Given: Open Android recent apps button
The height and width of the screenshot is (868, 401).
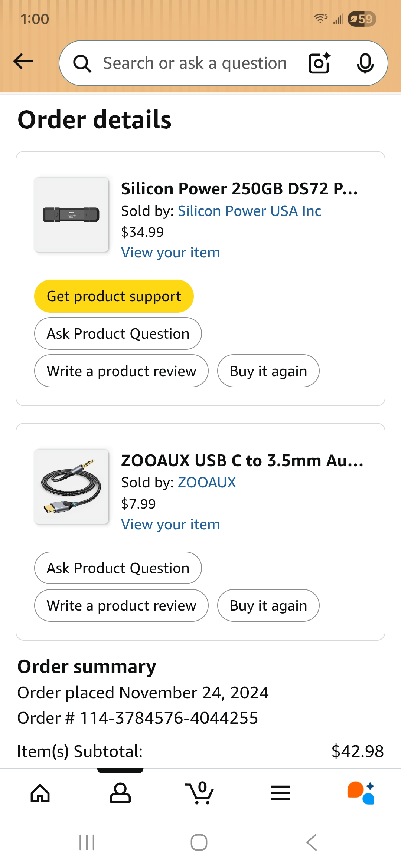Looking at the screenshot, I should tap(87, 842).
